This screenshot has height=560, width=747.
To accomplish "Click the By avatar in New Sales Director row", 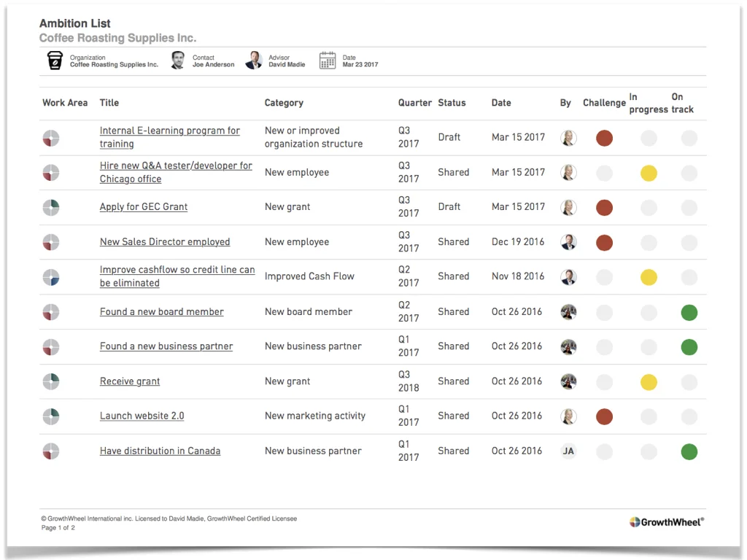I will (568, 242).
